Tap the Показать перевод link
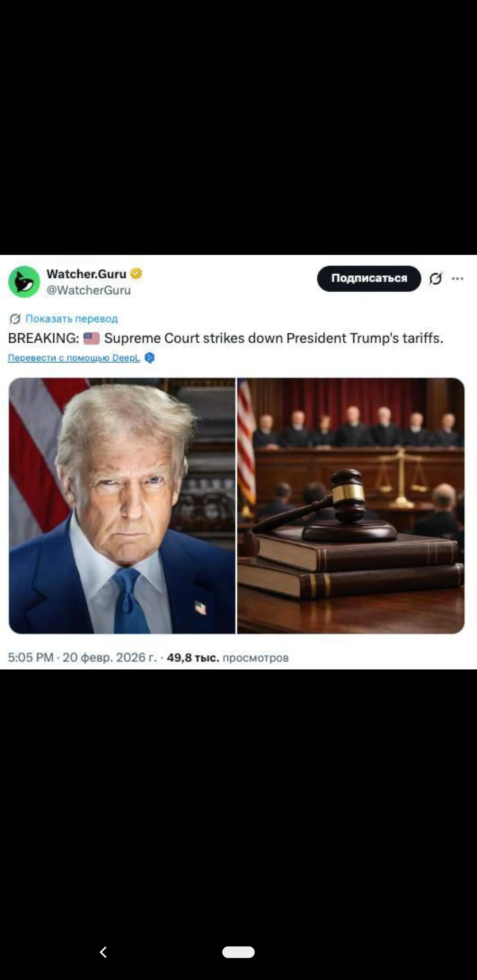Viewport: 477px width, 980px height. click(72, 318)
